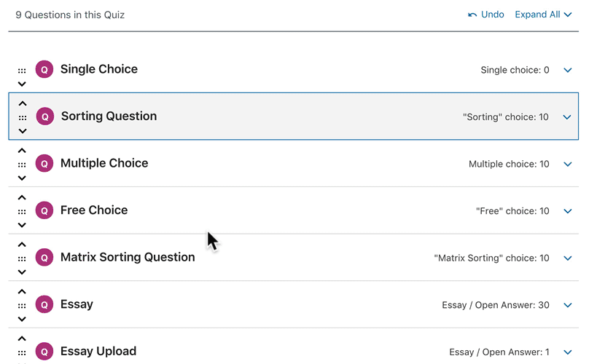Select the Free Choice question title
This screenshot has width=589, height=364.
(94, 210)
